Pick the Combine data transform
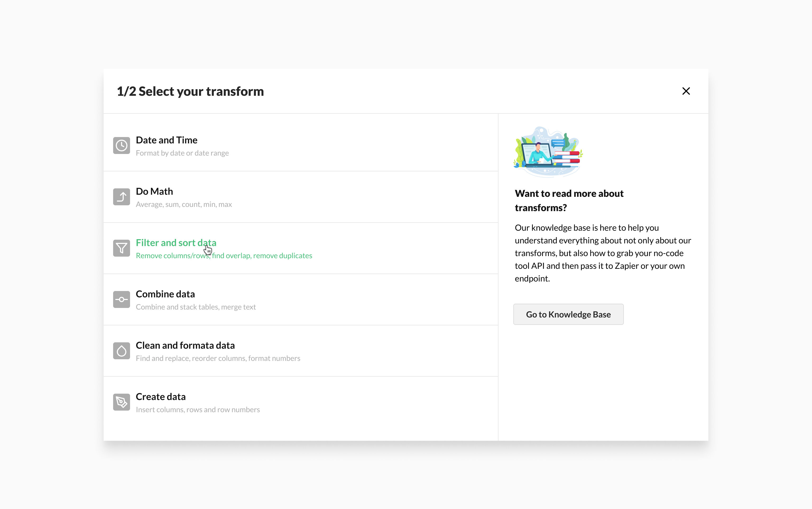The image size is (812, 509). click(165, 294)
